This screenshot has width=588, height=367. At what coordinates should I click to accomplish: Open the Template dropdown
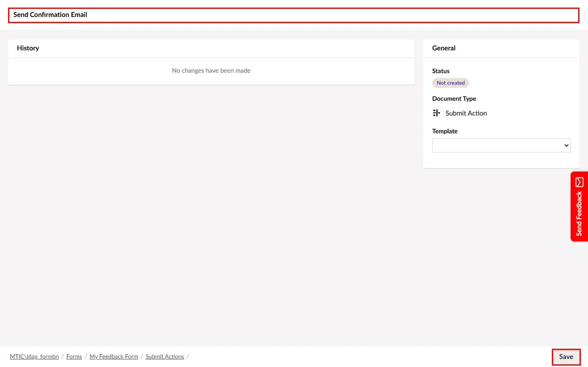click(501, 145)
